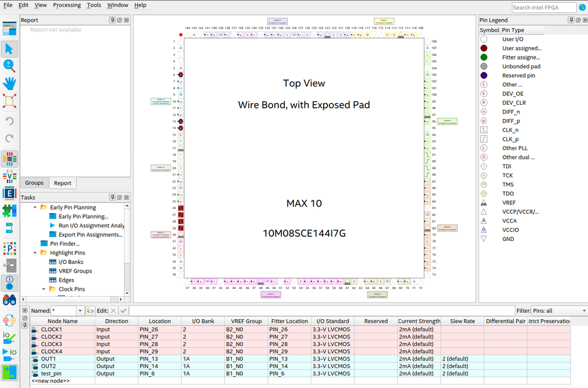
Task: Click the Redo arrow icon
Action: tap(9, 138)
